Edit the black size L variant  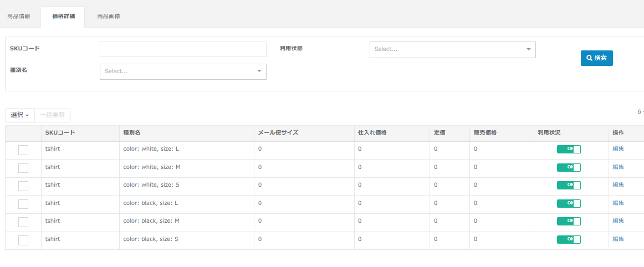pyautogui.click(x=618, y=203)
